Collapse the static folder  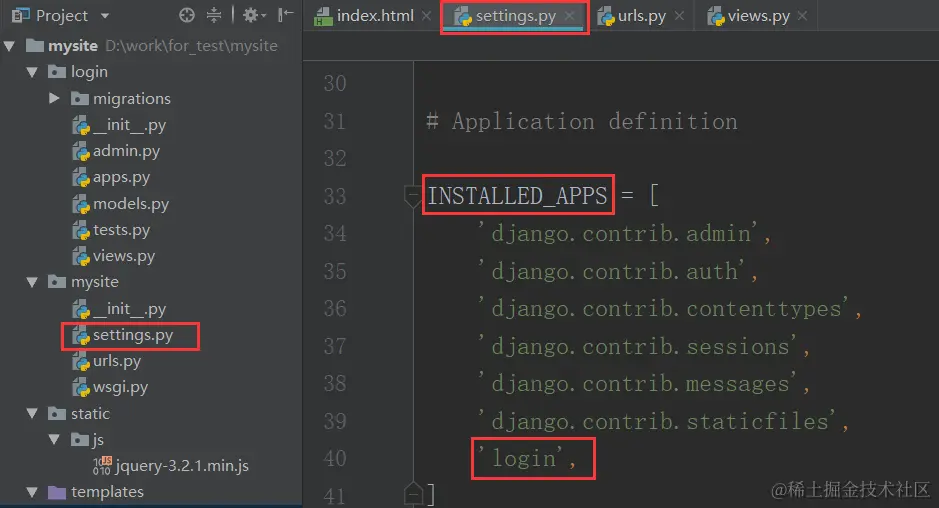32,413
